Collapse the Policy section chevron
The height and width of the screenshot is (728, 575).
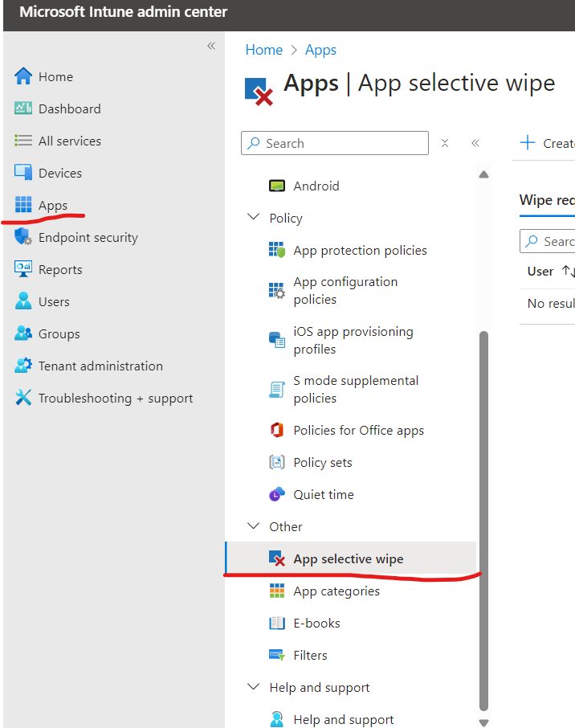click(254, 218)
